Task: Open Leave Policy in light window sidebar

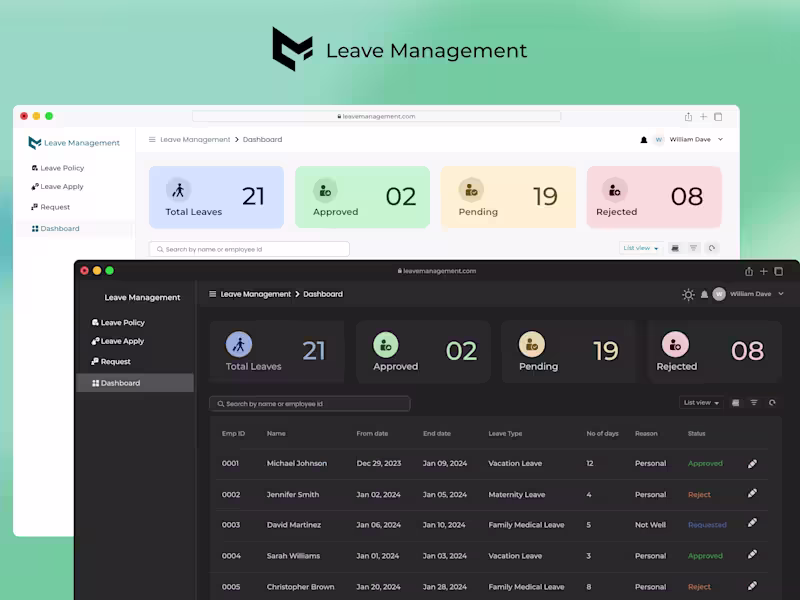Action: point(58,168)
